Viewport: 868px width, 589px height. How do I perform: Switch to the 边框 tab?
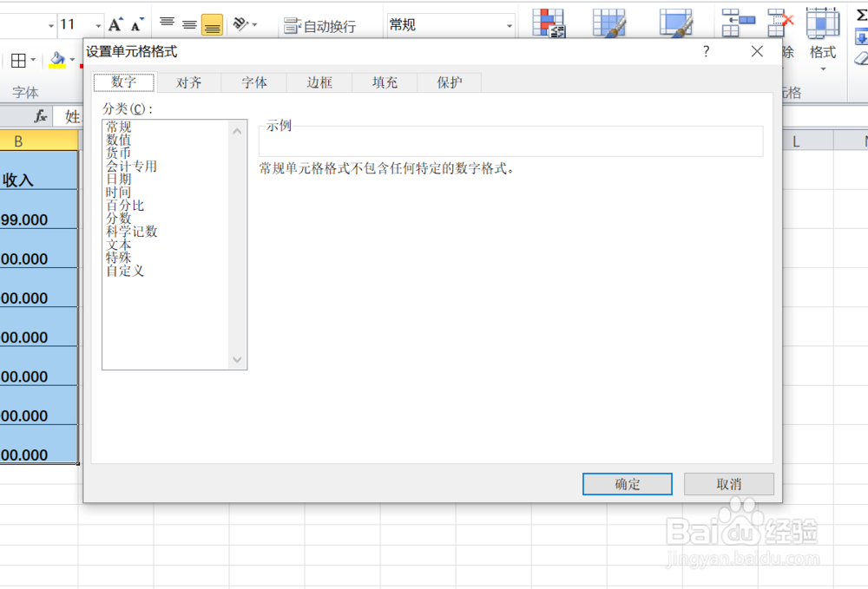[319, 82]
